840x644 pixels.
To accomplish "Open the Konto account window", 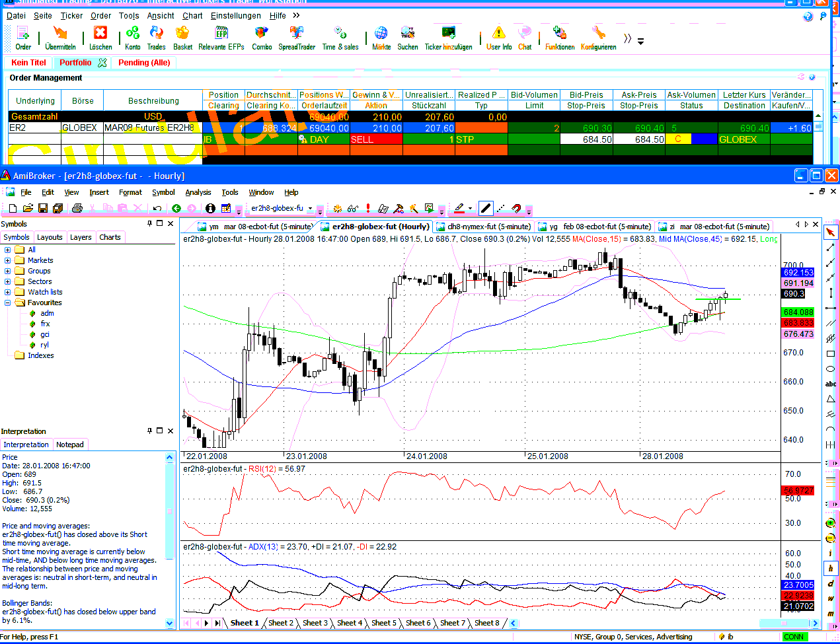I will pos(133,37).
